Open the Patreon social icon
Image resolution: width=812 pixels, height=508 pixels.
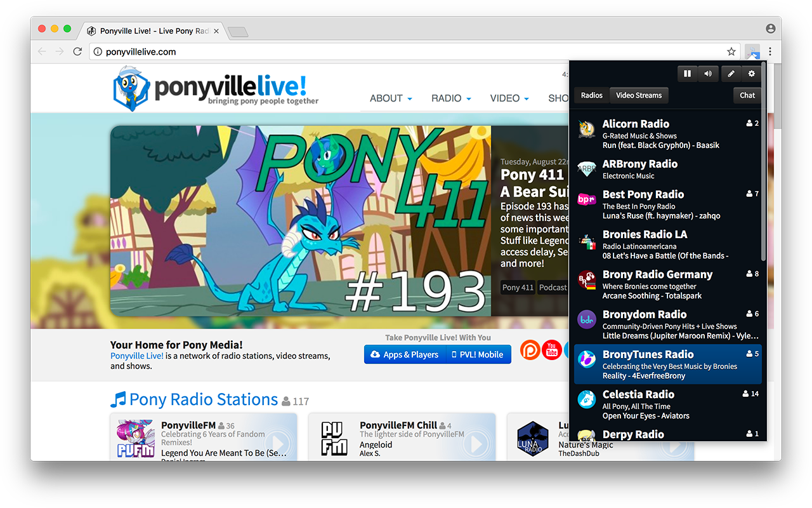pyautogui.click(x=530, y=350)
